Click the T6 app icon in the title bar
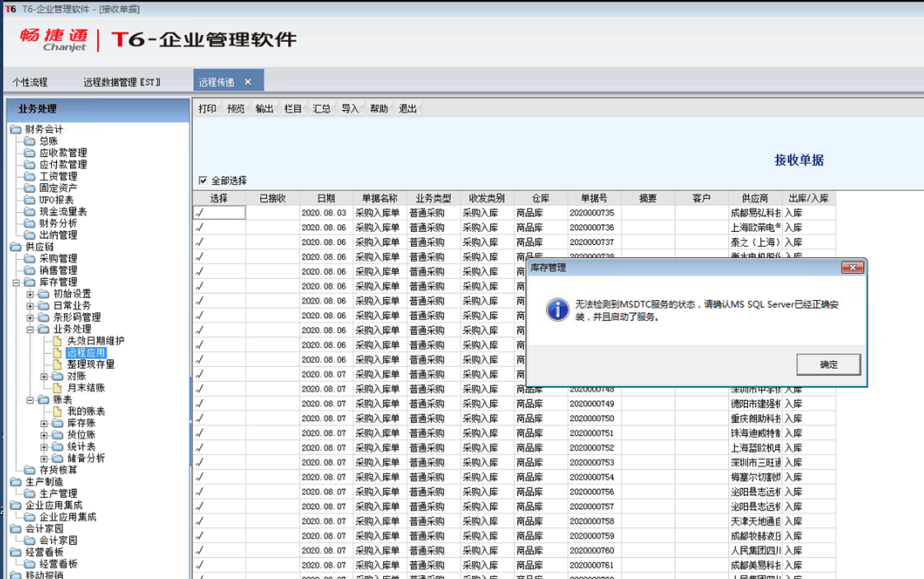The height and width of the screenshot is (579, 924). click(11, 9)
